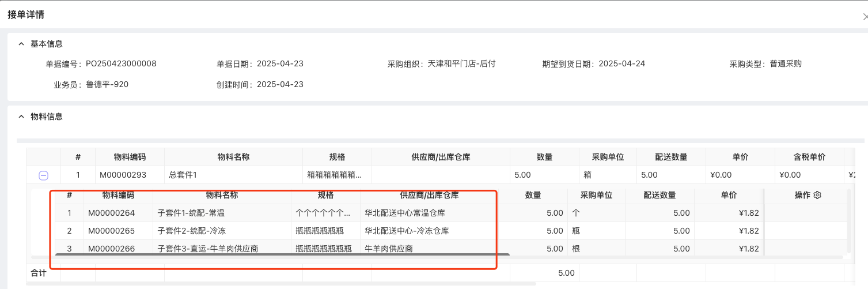
Task: Click the 采购组织 value 天津和平门店-后付
Action: [461, 63]
